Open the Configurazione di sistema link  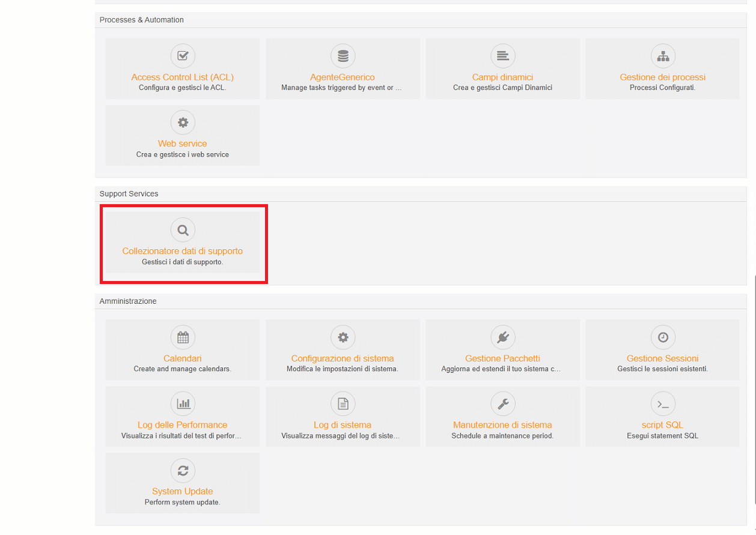(x=343, y=359)
